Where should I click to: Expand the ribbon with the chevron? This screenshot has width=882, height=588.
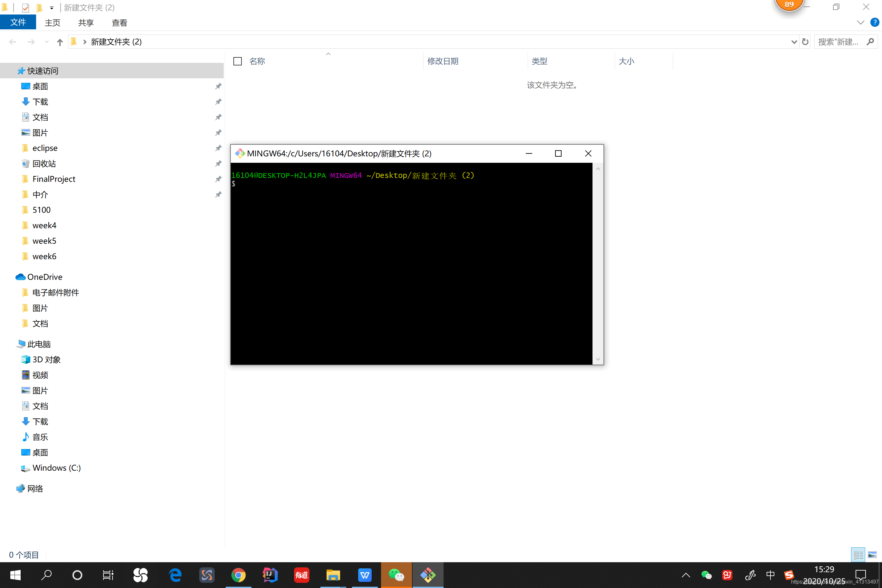[861, 23]
